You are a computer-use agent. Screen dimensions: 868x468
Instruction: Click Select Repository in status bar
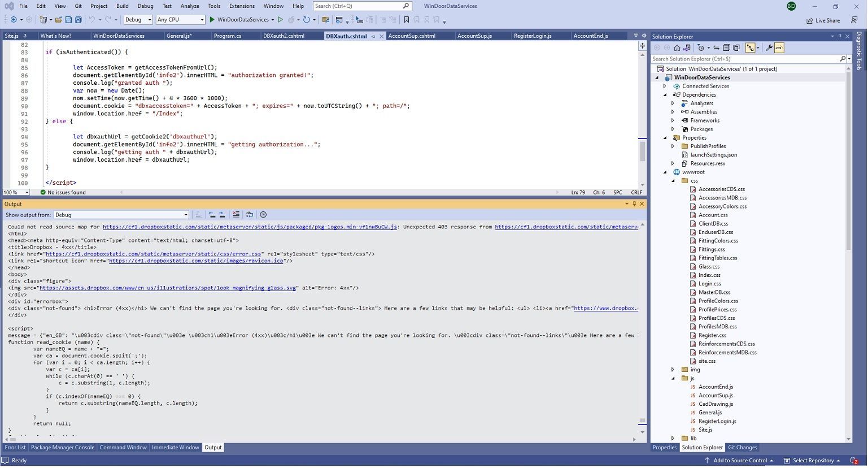tap(812, 461)
